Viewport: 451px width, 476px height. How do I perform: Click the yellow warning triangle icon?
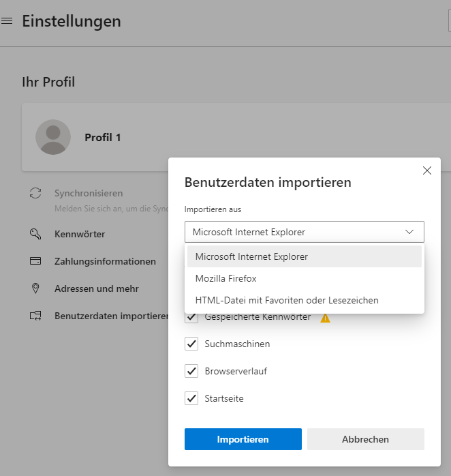pyautogui.click(x=325, y=317)
